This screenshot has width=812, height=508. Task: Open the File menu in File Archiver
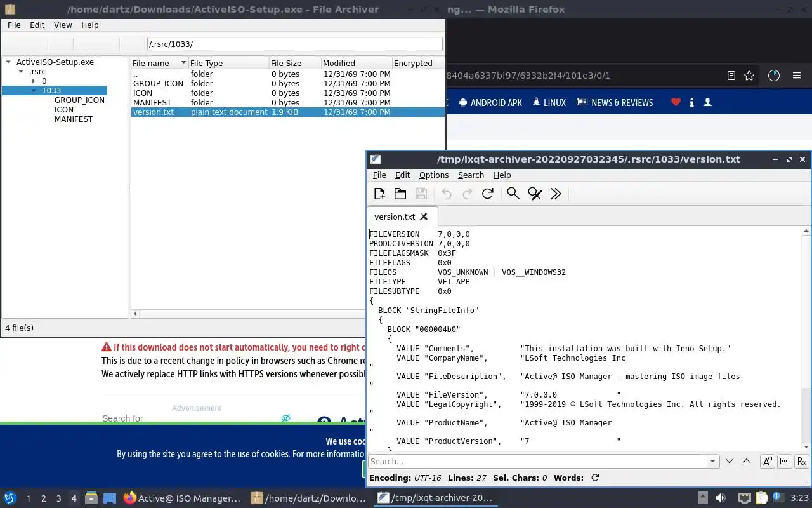coord(14,25)
